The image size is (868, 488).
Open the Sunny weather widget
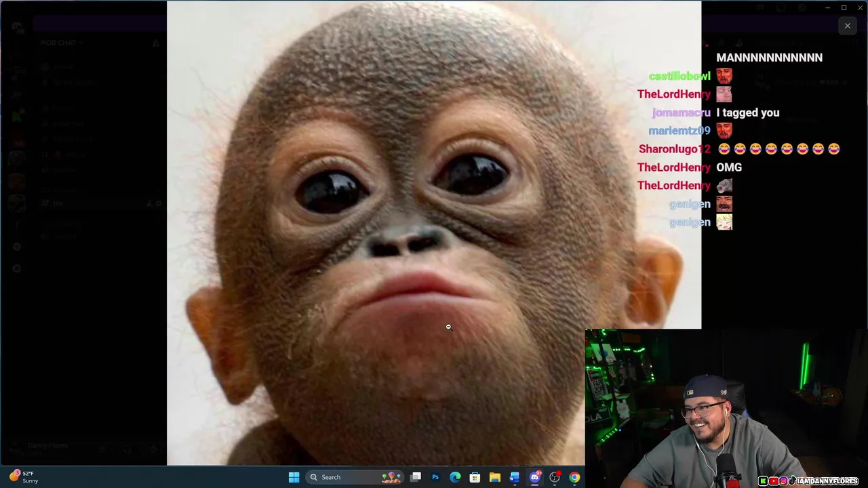pyautogui.click(x=24, y=476)
